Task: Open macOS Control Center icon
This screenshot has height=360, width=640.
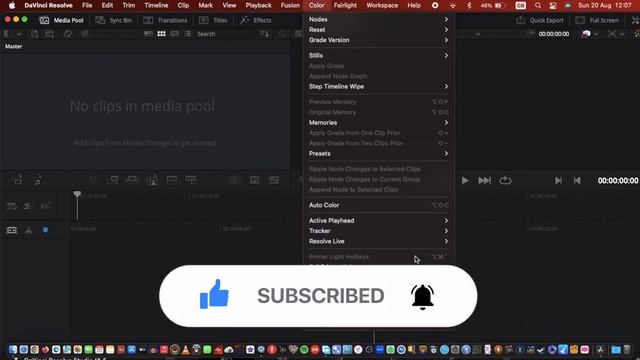Action: point(553,5)
